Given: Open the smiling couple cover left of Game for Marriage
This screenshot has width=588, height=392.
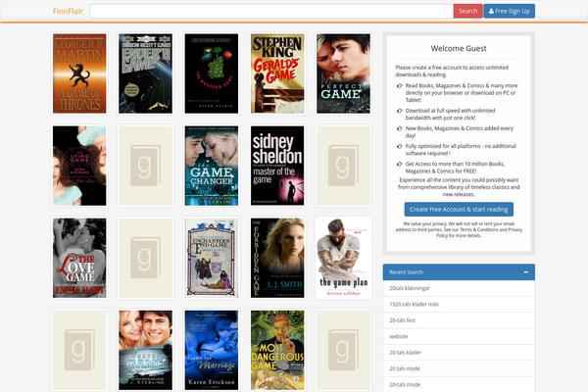Looking at the screenshot, I should pyautogui.click(x=145, y=351).
